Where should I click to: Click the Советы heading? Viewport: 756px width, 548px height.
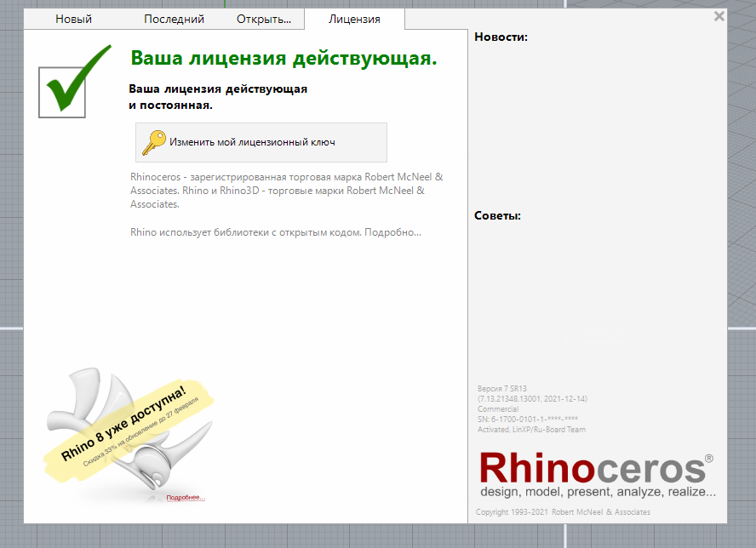coord(497,216)
